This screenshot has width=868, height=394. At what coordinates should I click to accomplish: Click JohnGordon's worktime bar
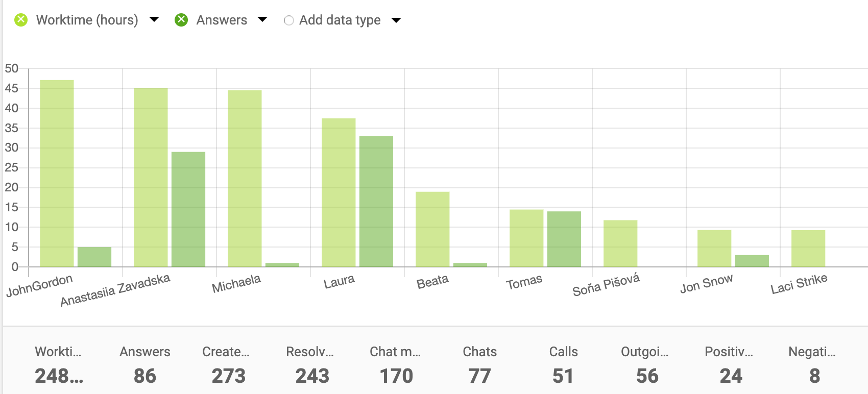[57, 174]
